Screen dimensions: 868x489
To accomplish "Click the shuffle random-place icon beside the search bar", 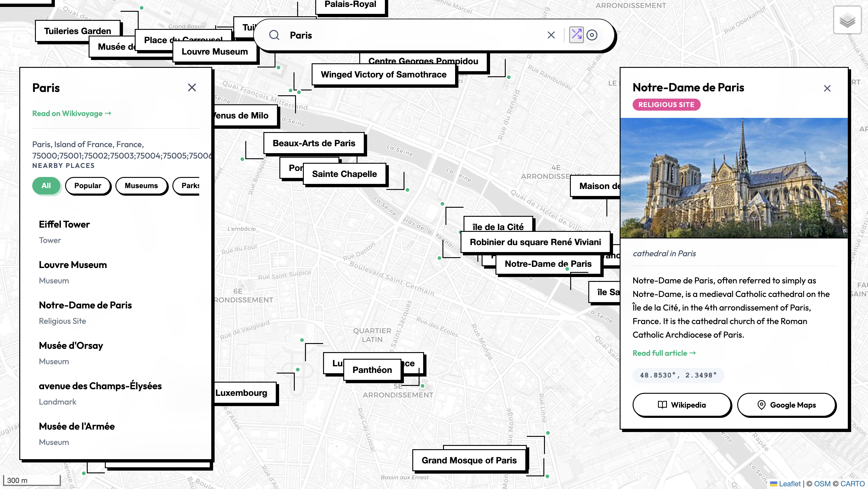I will [x=577, y=35].
